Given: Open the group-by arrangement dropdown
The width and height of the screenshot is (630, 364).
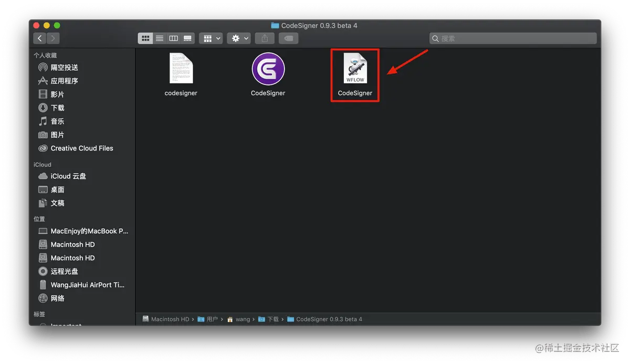Looking at the screenshot, I should (x=211, y=38).
